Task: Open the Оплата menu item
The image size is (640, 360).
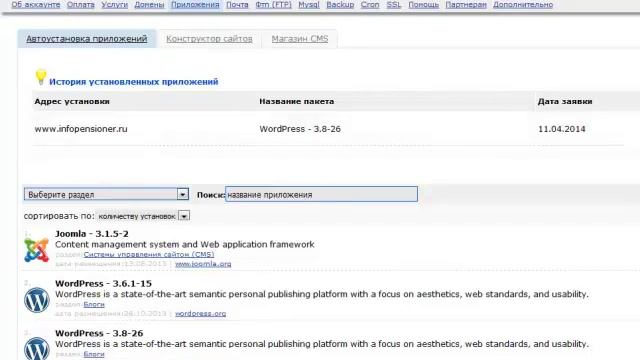Action: pos(80,5)
